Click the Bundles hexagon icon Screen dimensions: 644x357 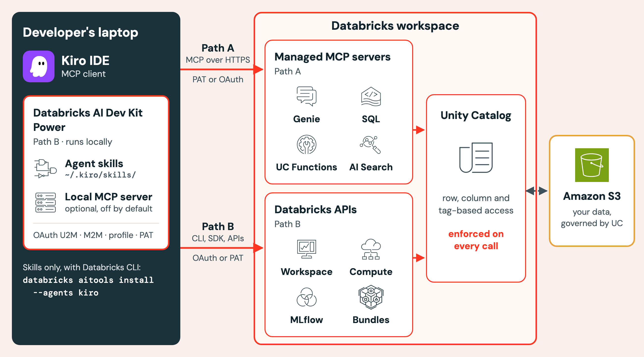[371, 297]
